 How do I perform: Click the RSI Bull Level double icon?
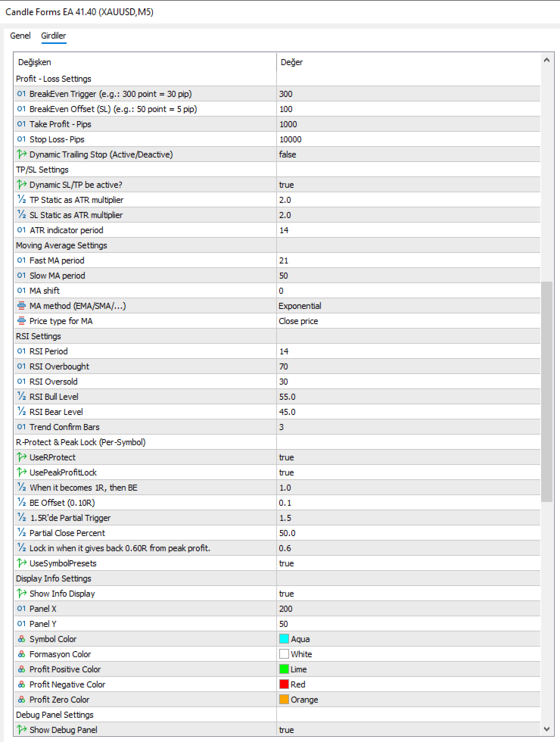point(21,397)
